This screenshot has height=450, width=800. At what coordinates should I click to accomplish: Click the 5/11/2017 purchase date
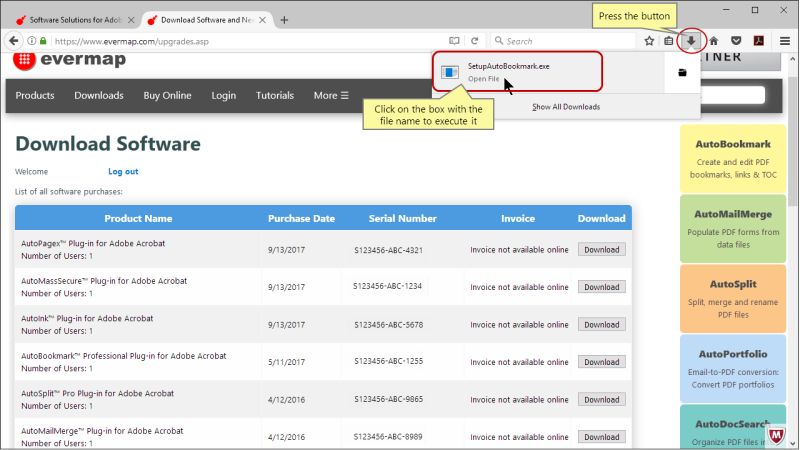coord(286,362)
